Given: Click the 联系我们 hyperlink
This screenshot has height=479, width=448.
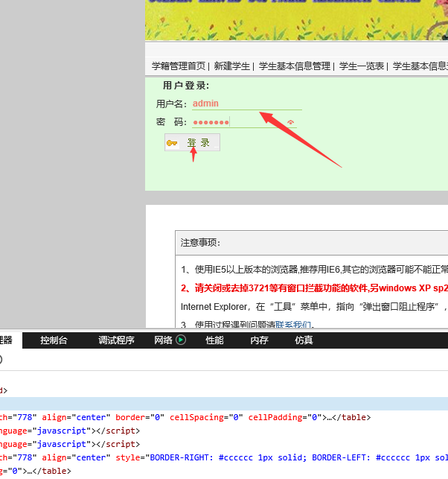Looking at the screenshot, I should (x=293, y=325).
